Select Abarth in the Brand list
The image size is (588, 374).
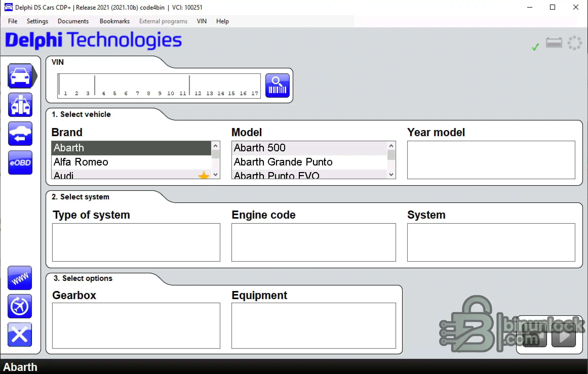point(131,148)
